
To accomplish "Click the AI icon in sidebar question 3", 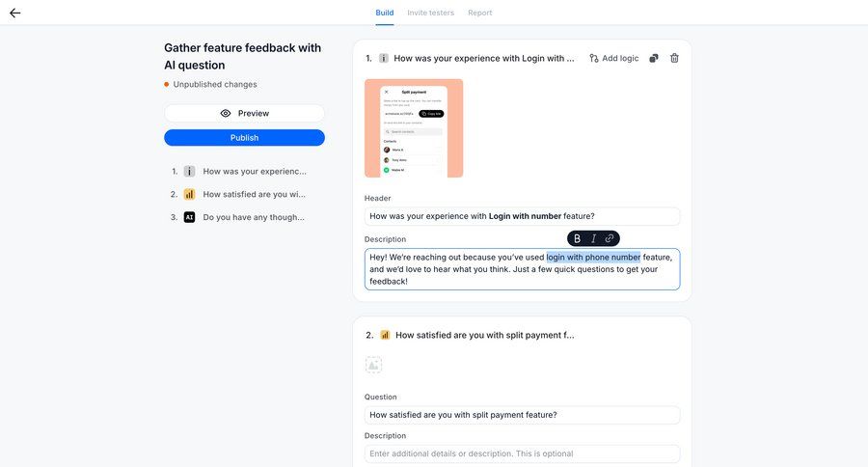I will tap(189, 217).
